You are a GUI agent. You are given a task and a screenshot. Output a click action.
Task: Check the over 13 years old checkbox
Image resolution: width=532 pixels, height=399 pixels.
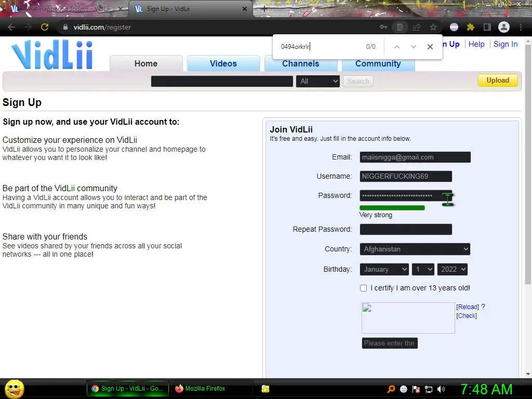pos(363,288)
